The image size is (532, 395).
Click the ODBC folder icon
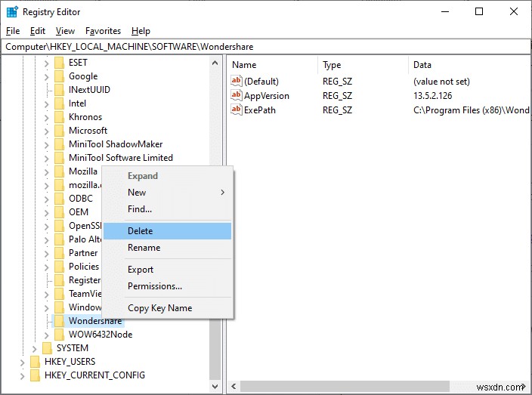coord(59,199)
